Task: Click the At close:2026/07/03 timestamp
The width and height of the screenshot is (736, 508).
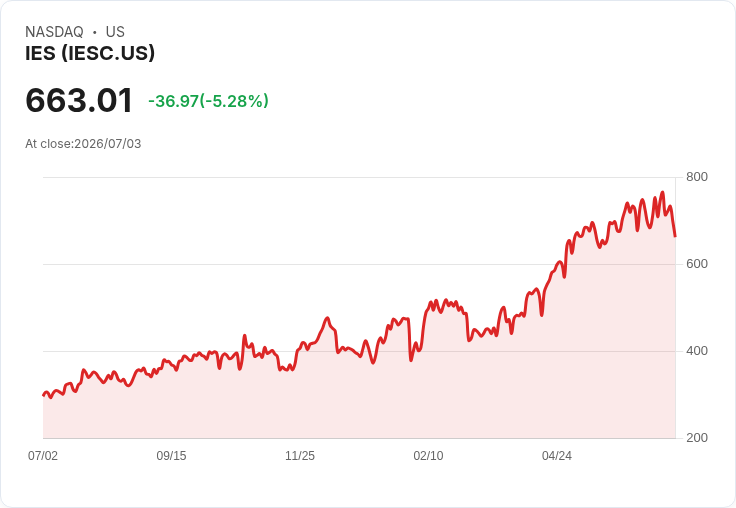Action: pos(83,144)
